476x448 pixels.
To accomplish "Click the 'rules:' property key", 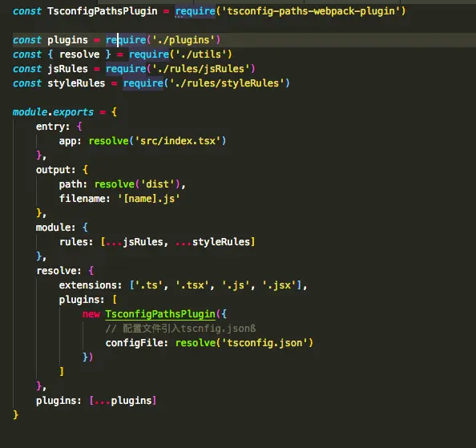I will [76, 242].
